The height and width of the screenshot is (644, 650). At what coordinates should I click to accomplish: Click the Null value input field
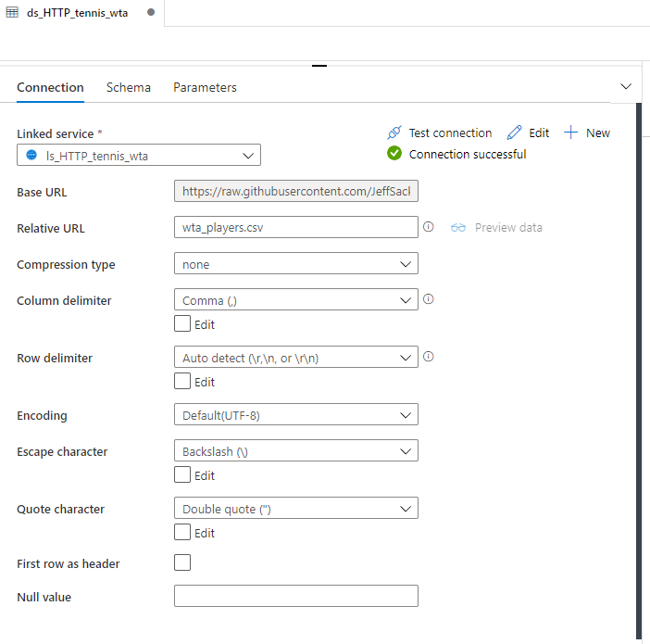(295, 596)
